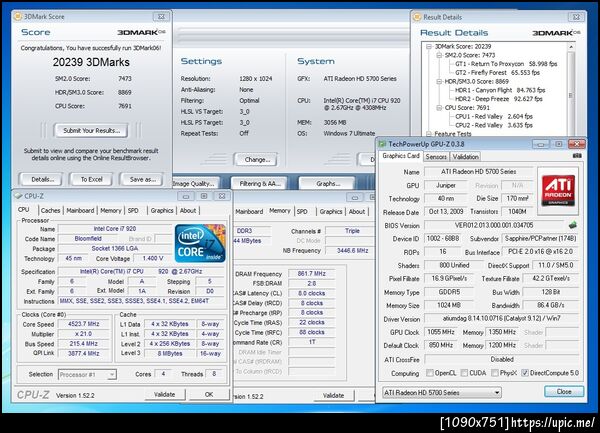Viewport: 600px width, 433px height.
Task: Click the Close button in GPU-Z
Action: pos(564,391)
